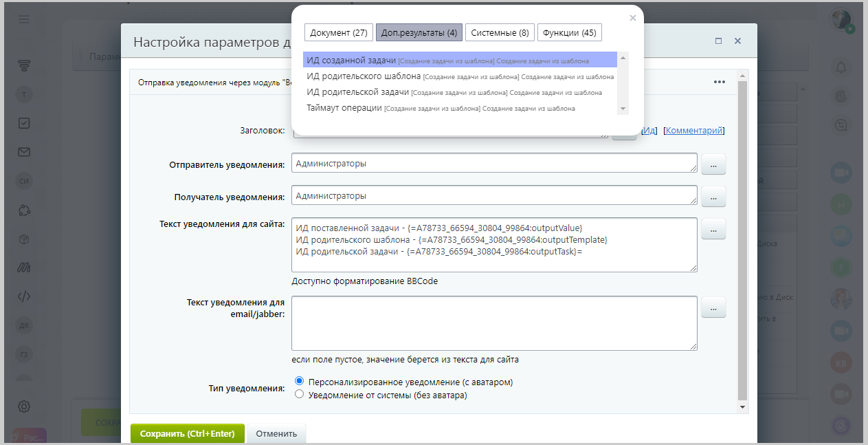Click the Сохранить (Ctrl+Enter) button

click(187, 433)
